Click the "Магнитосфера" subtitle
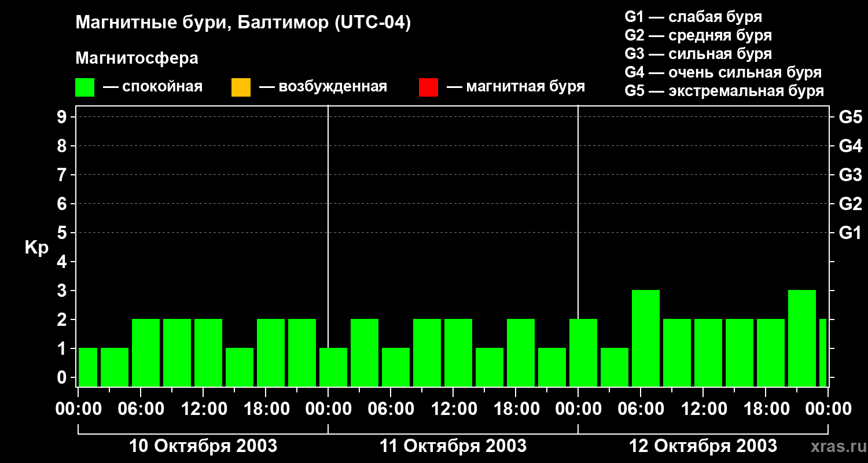The image size is (868, 463). point(137,58)
